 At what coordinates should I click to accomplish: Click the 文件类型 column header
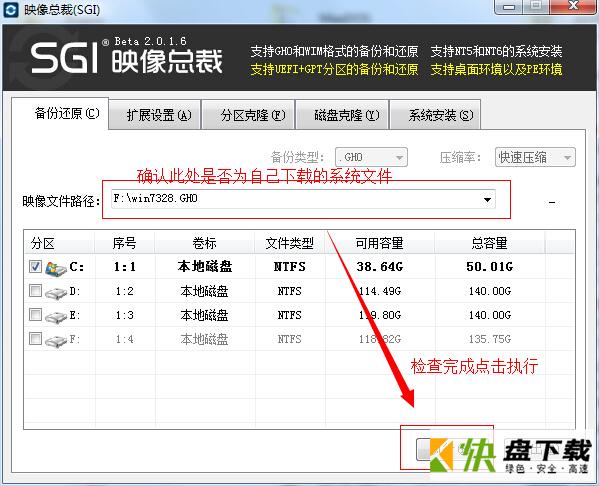pos(290,243)
